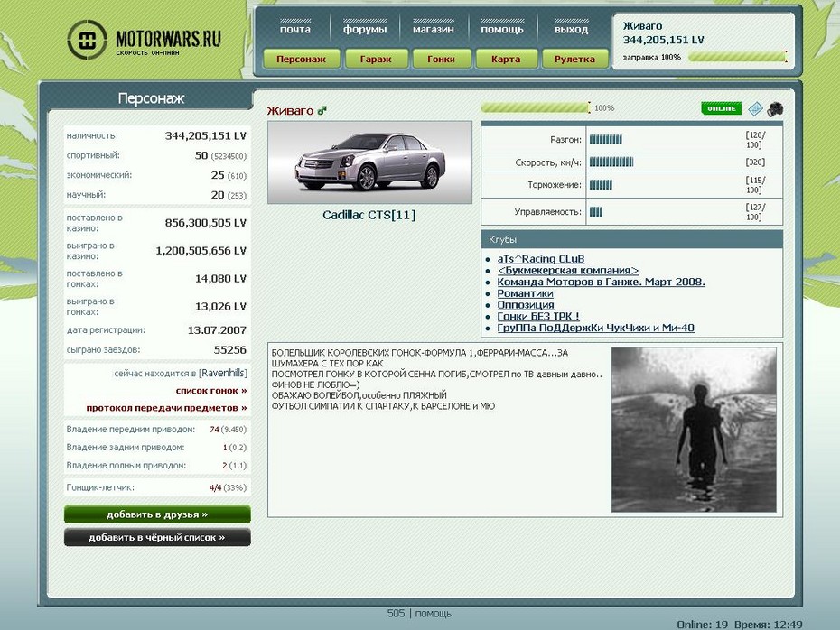Image resolution: width=840 pixels, height=630 pixels.
Task: Open the camera photo icon
Action: (x=775, y=109)
